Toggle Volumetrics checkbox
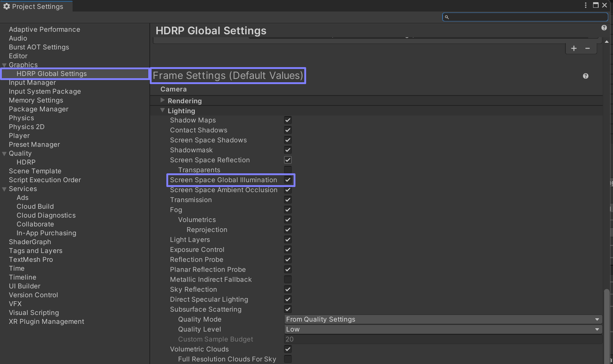 tap(288, 220)
